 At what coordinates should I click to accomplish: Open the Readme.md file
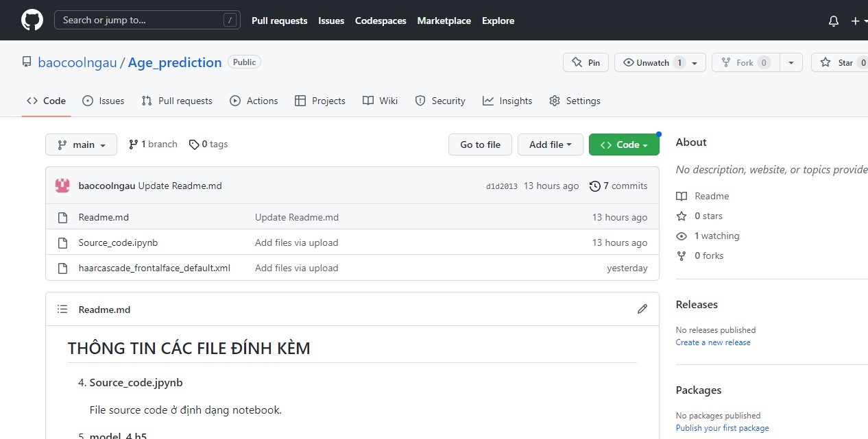[x=104, y=217]
